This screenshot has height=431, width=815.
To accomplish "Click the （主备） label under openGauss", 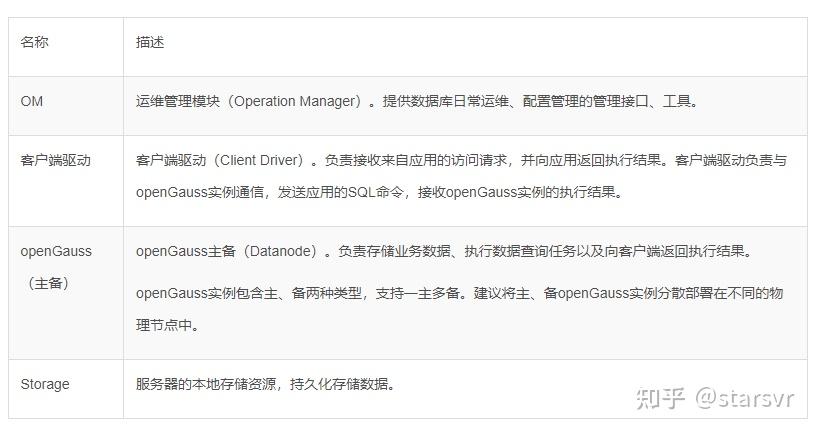I will coord(48,283).
